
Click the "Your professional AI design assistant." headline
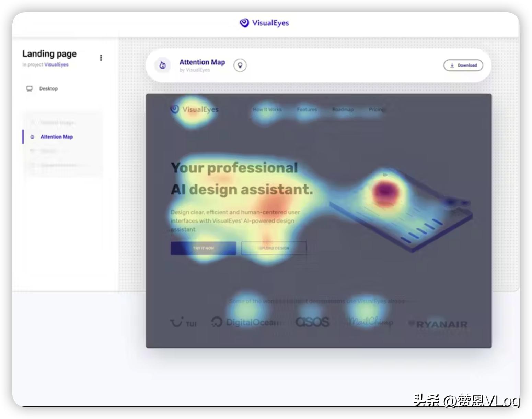pyautogui.click(x=242, y=179)
